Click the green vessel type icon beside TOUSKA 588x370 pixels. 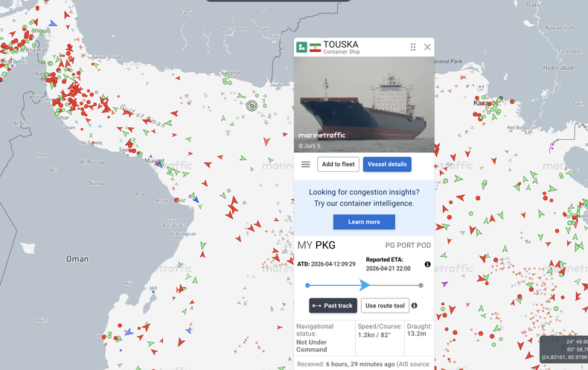click(301, 48)
